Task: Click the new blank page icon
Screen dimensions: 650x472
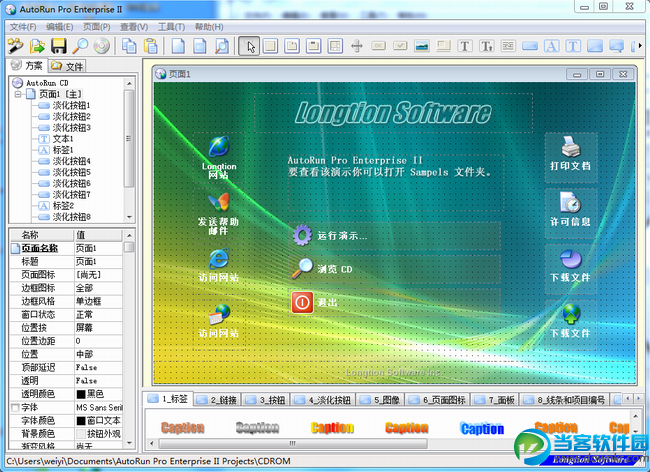Action: (x=178, y=46)
